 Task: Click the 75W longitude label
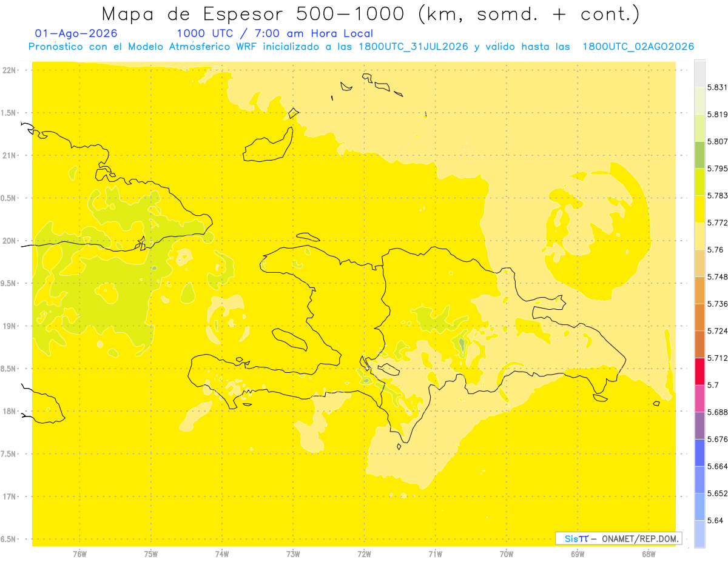pos(151,554)
